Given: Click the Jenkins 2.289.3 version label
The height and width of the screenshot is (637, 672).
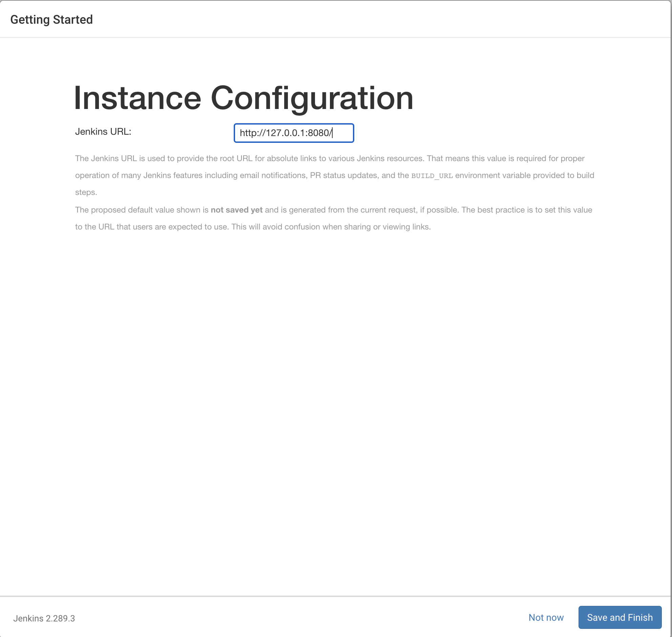Looking at the screenshot, I should (44, 618).
